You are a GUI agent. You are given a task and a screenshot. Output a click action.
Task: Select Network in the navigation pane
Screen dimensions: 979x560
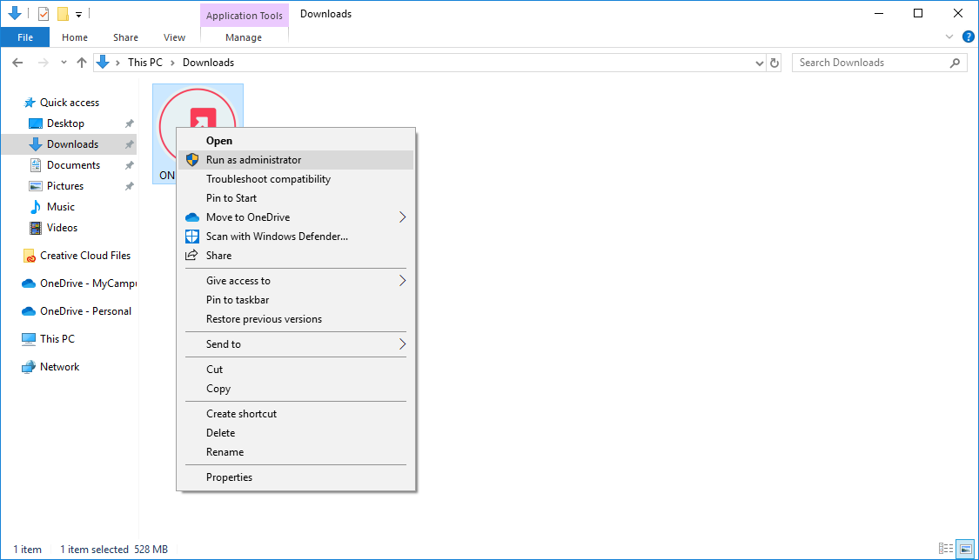point(59,367)
